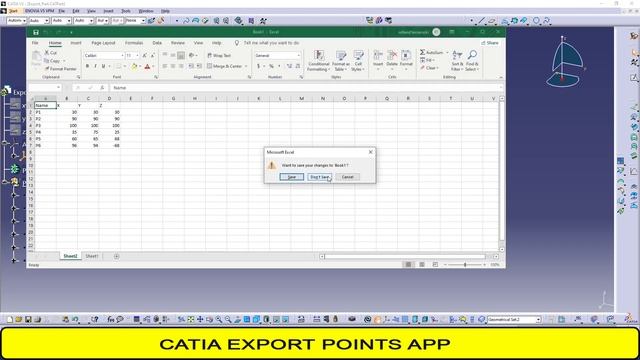This screenshot has width=640, height=360.
Task: Click the CATIA formula f(x) icon
Action: coord(111,320)
